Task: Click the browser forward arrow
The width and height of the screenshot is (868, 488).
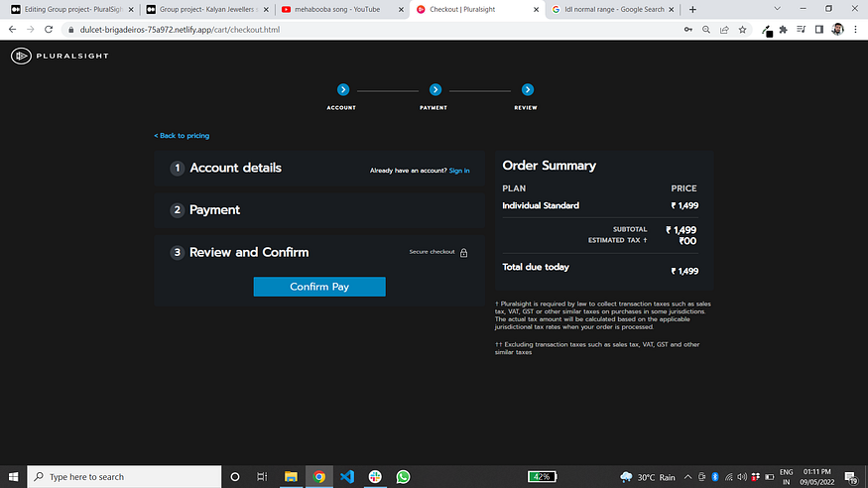Action: tap(31, 30)
